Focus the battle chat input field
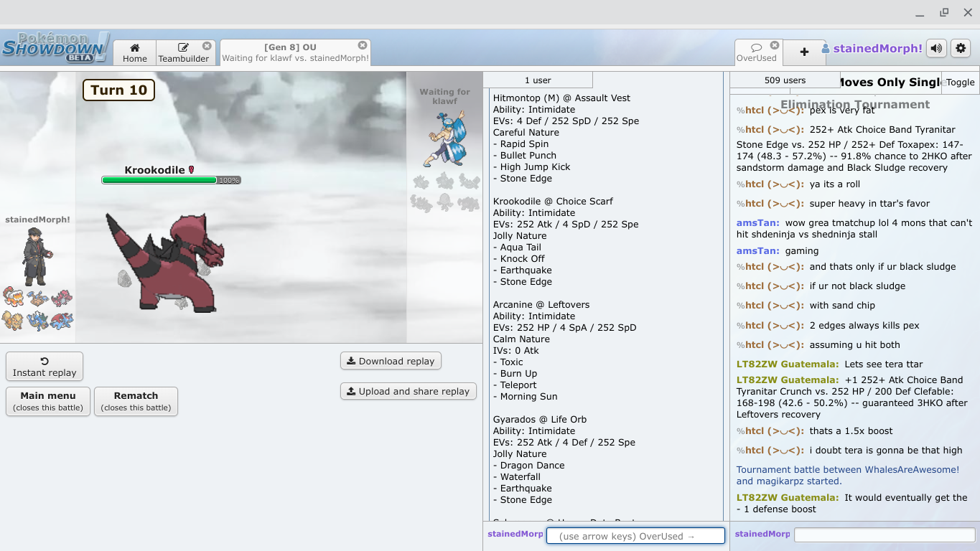Viewport: 980px width, 551px height. 635,536
